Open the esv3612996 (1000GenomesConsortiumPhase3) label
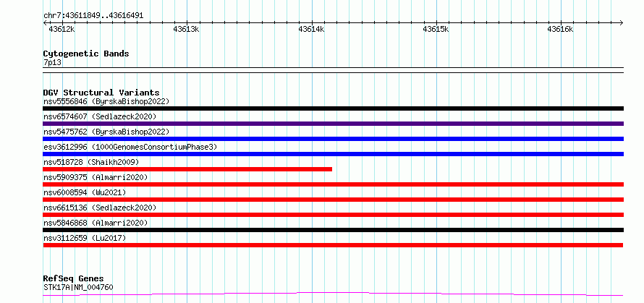644x303 pixels. (x=130, y=147)
